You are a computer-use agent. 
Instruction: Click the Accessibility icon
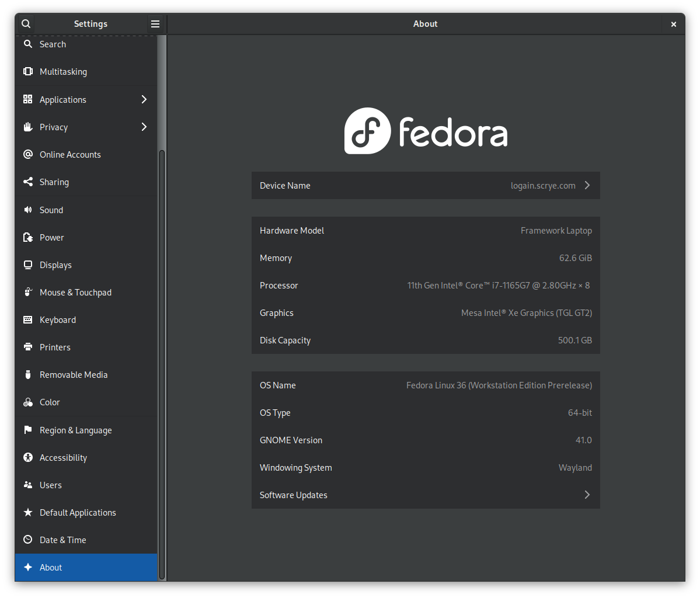coord(27,457)
